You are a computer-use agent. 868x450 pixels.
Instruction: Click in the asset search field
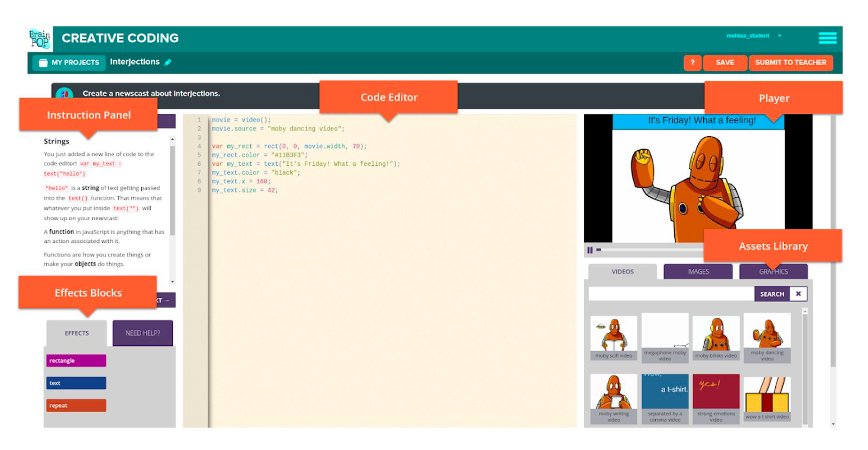[x=671, y=294]
